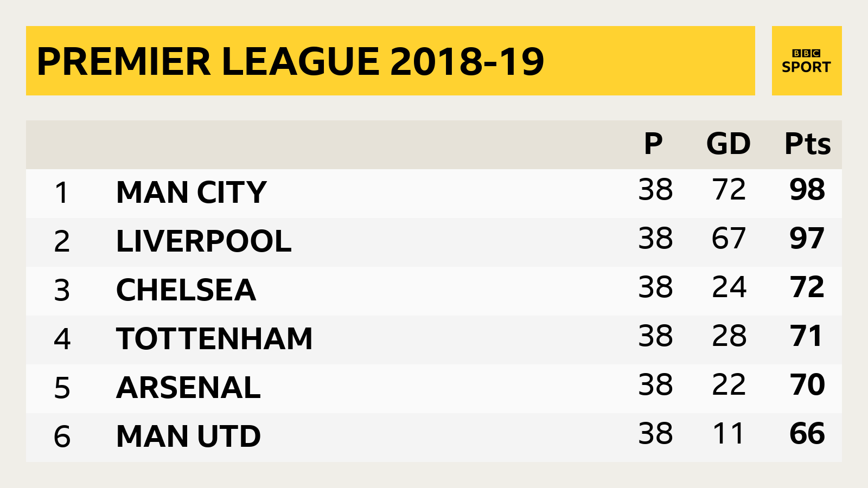Click Arsenal's 70 points value

807,385
